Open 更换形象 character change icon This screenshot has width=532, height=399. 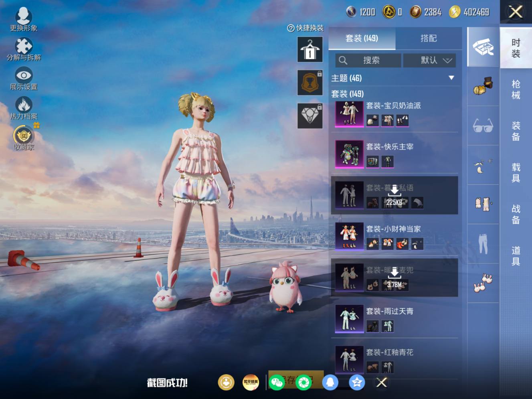tap(24, 19)
